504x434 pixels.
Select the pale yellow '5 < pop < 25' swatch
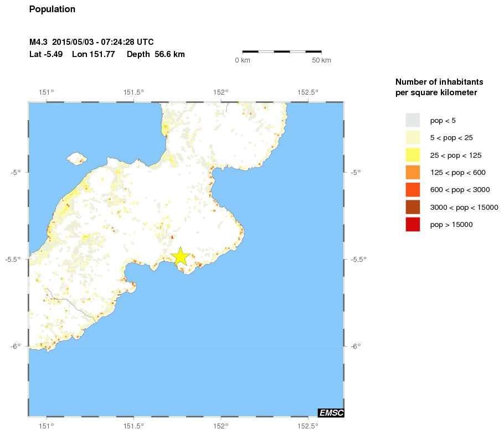[413, 137]
